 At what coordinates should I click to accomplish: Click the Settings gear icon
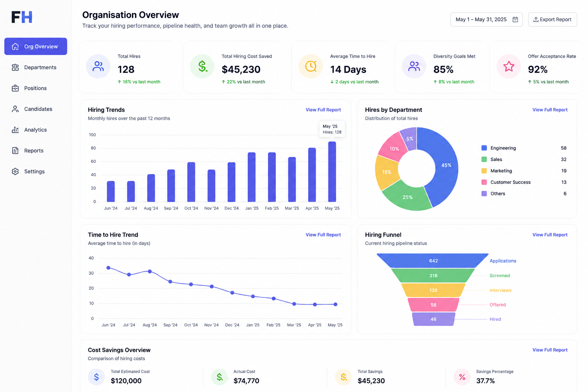pos(15,171)
